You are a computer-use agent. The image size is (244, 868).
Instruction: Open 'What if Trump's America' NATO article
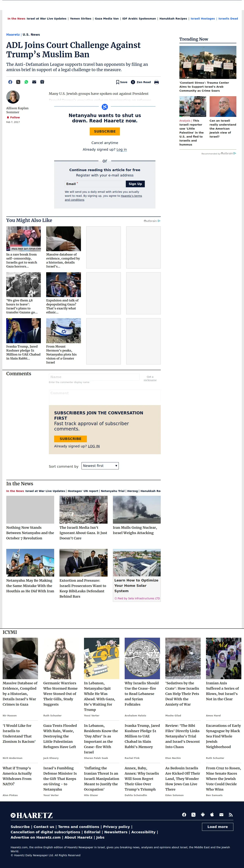[17, 776]
